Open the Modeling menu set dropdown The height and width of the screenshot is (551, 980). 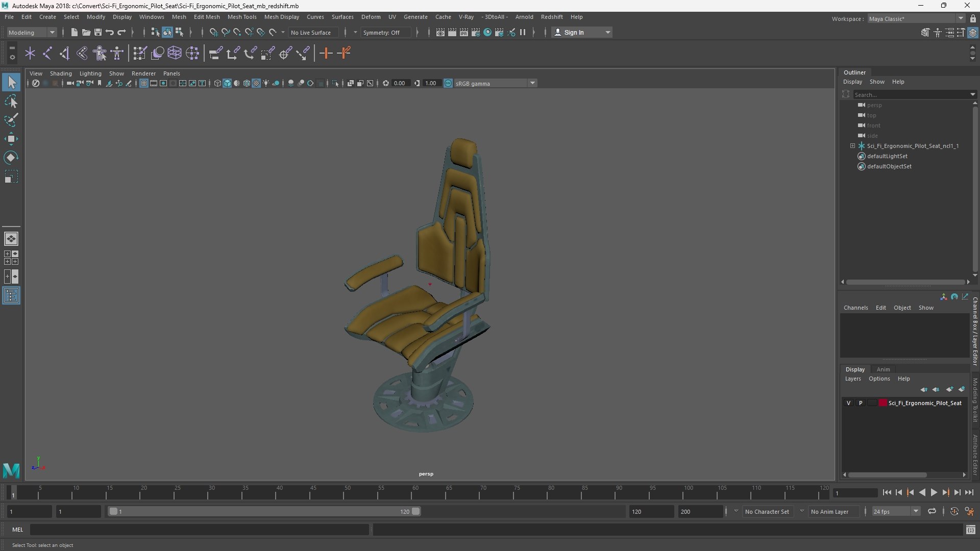tap(32, 32)
